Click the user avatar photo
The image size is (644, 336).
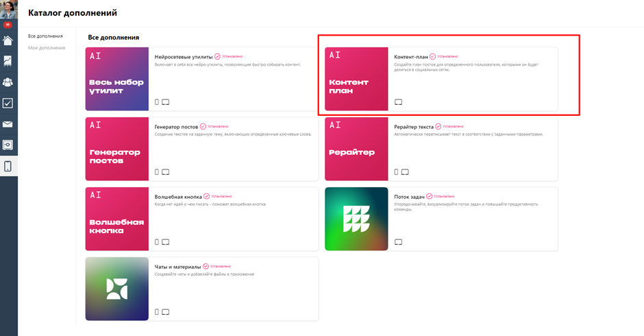click(x=9, y=9)
